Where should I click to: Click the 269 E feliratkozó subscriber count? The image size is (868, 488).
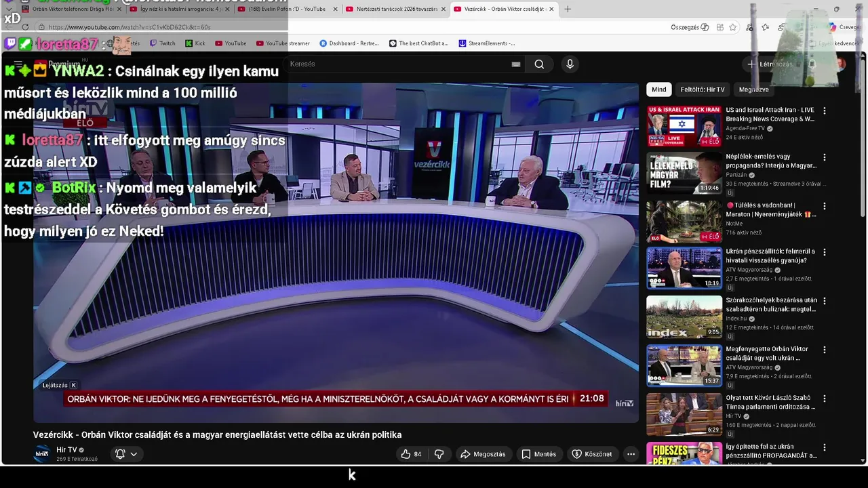77,459
